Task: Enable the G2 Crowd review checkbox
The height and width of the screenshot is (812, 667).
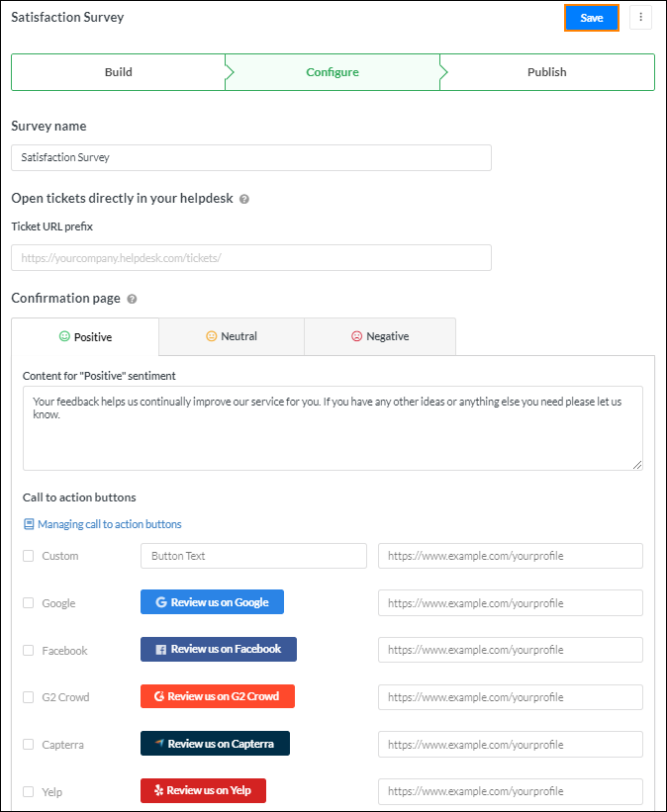Action: click(x=29, y=697)
